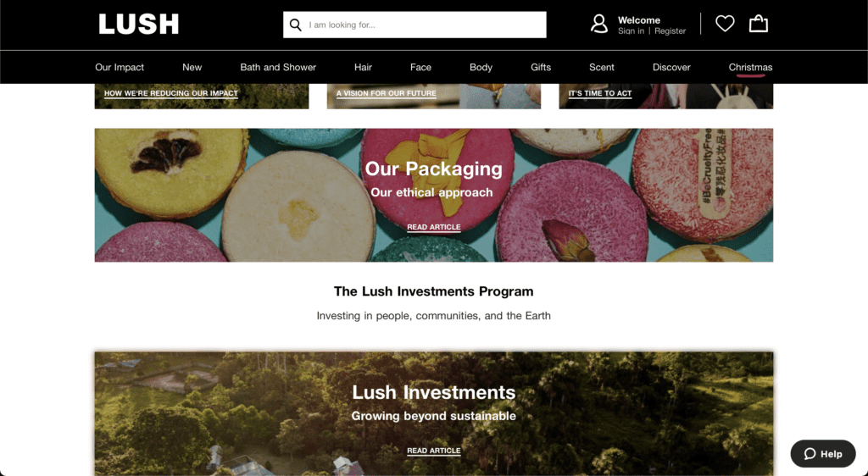This screenshot has width=868, height=476.
Task: Go to the Christmas menu item
Action: pos(750,67)
